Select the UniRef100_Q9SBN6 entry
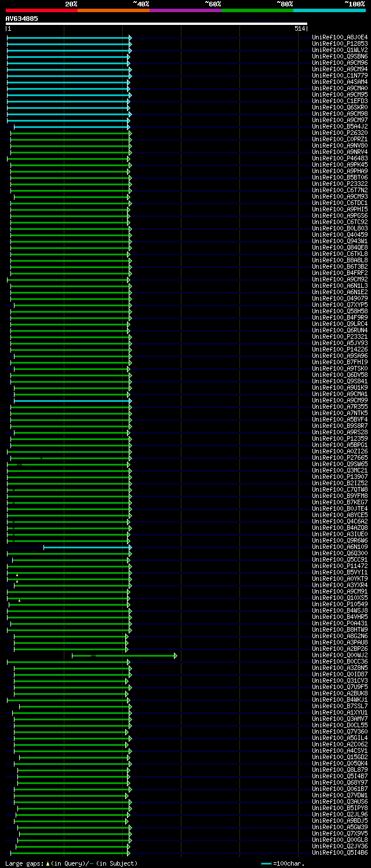This screenshot has height=868, width=371. click(340, 56)
